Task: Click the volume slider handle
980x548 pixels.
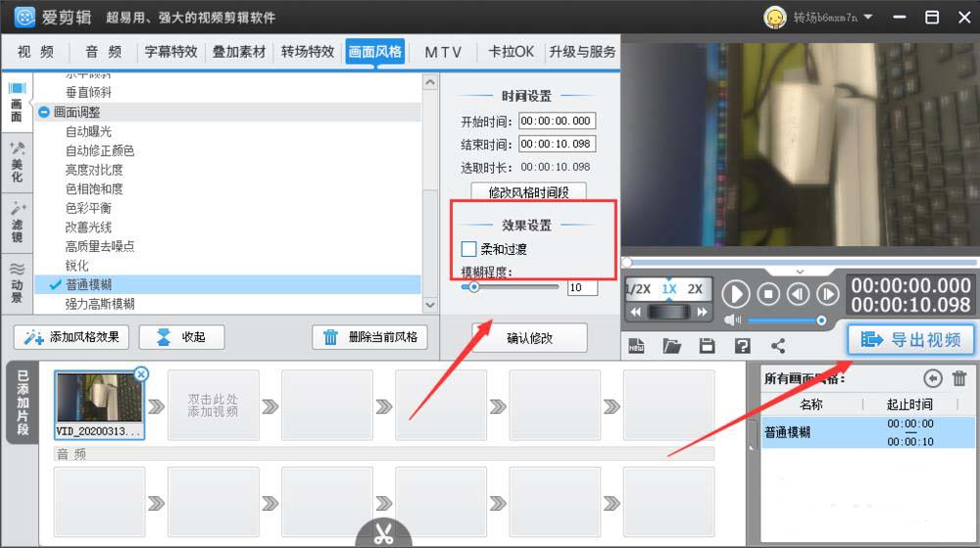Action: [821, 321]
